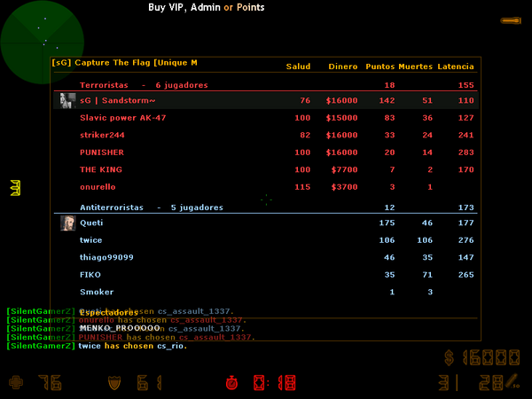Click the sG | Sandstorm~ player avatar
The image size is (532, 399).
[68, 100]
